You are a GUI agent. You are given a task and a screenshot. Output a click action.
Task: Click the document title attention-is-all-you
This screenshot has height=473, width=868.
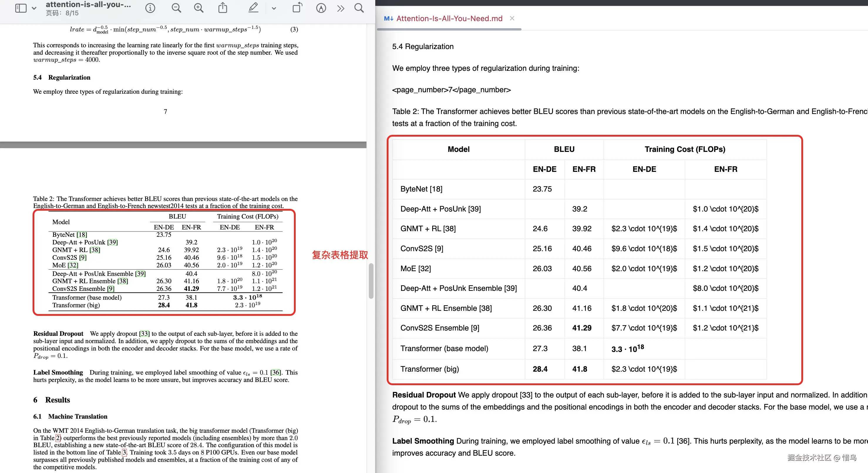pos(88,5)
